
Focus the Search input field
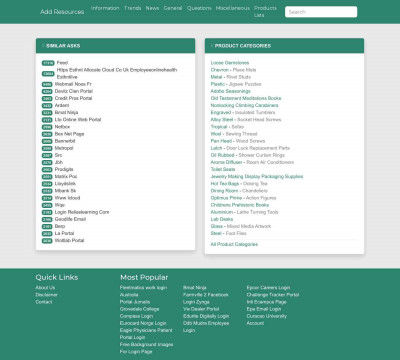point(321,12)
